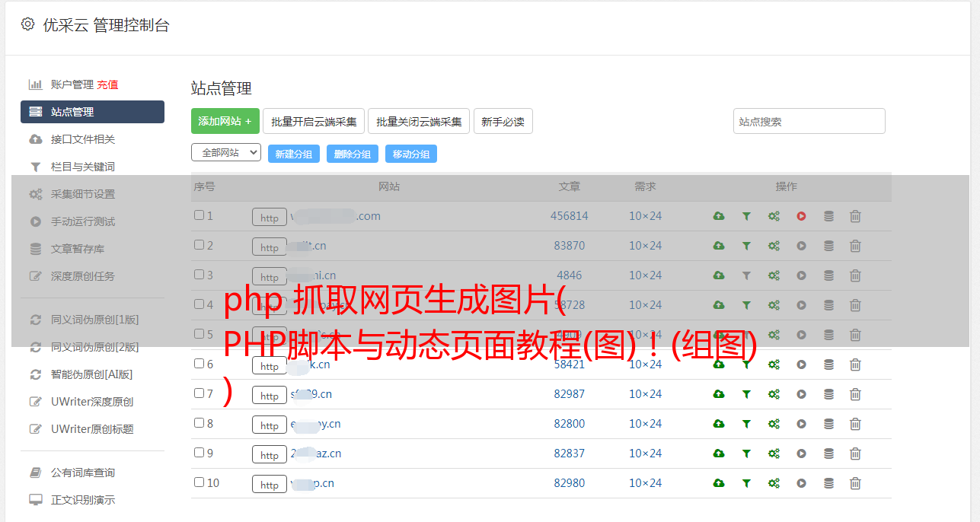Click the 新手必读 button
Viewport: 980px width, 522px height.
pos(503,121)
